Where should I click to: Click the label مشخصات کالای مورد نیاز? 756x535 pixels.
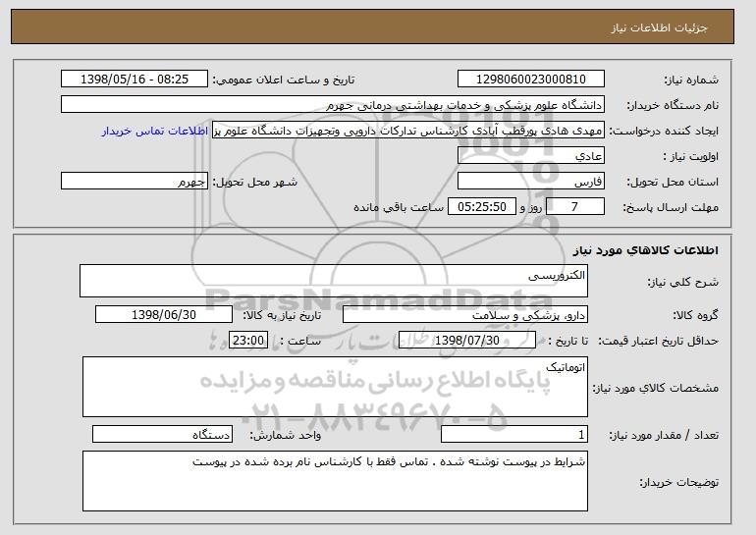[655, 388]
